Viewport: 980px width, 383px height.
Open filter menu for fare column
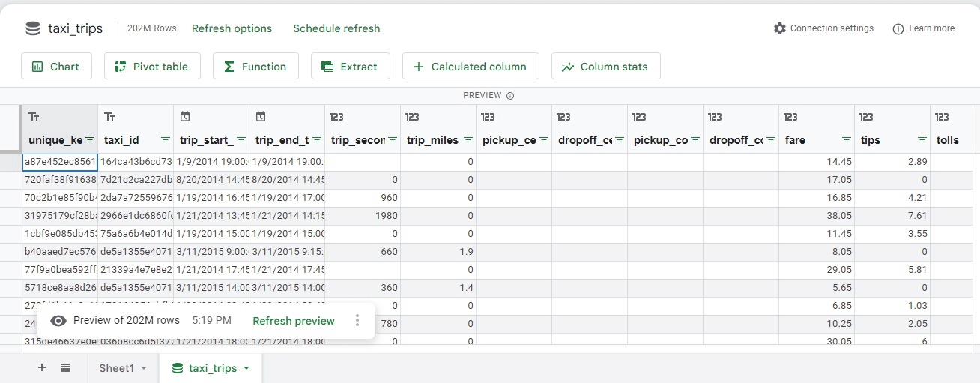click(846, 140)
